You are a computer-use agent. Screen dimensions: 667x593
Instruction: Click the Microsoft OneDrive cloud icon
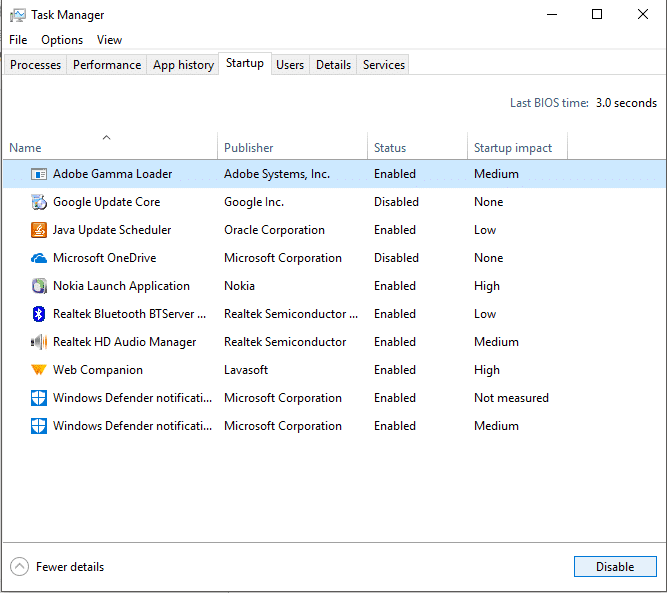(39, 258)
